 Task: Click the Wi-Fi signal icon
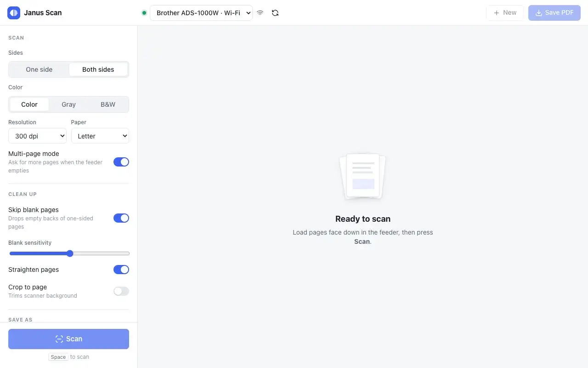[260, 13]
